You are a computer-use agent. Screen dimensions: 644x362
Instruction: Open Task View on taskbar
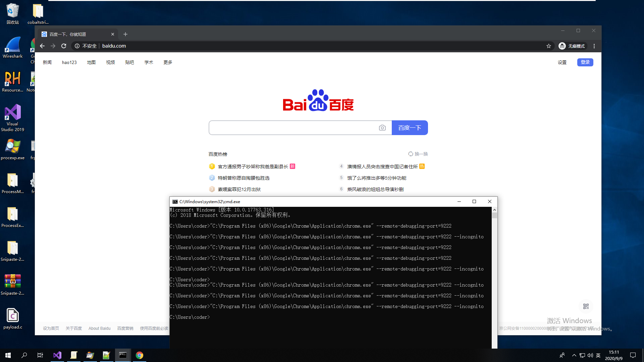pos(40,355)
